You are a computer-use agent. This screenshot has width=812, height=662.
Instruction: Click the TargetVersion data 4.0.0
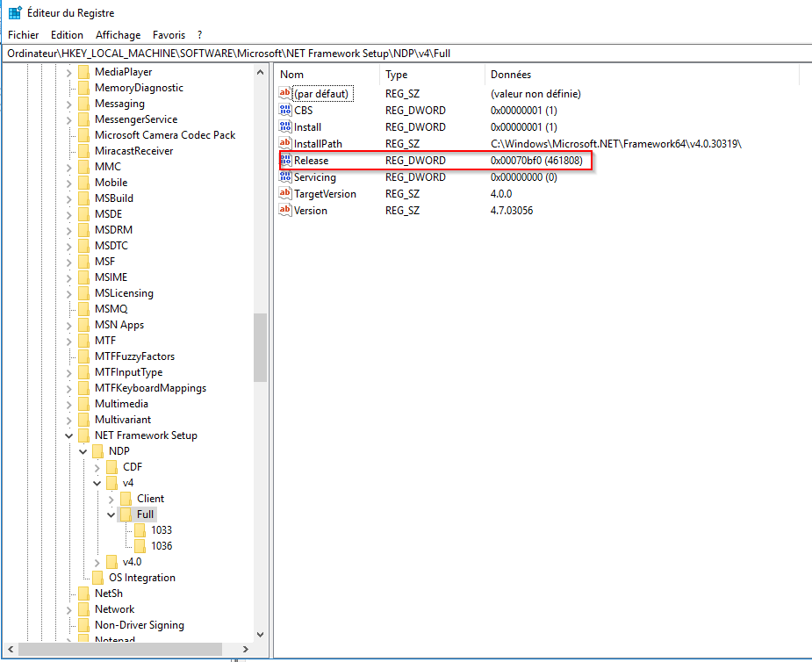[501, 194]
